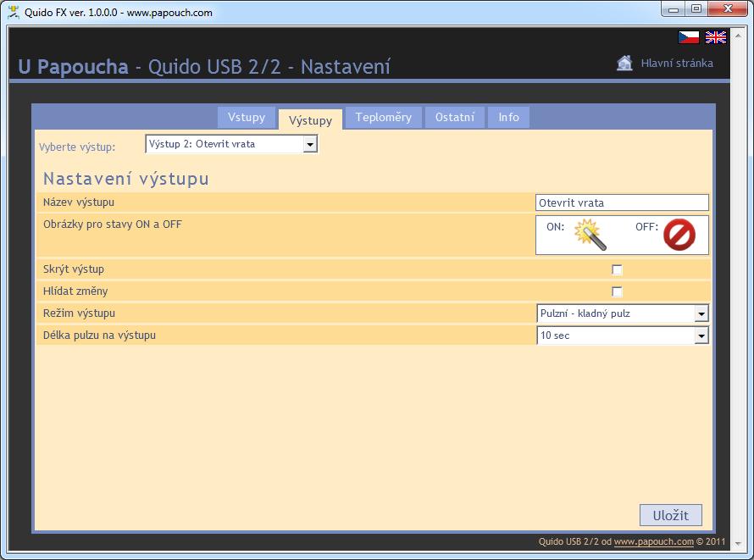The height and width of the screenshot is (560, 754).
Task: Click the scrollbar up arrow
Action: pyautogui.click(x=738, y=36)
